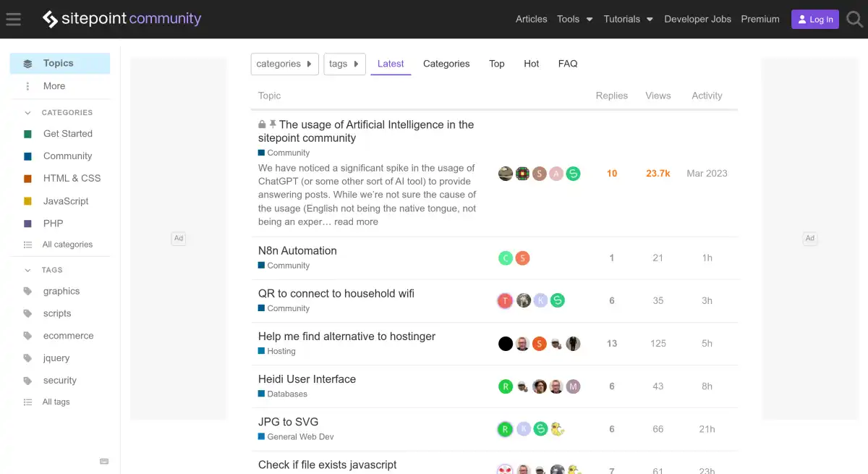This screenshot has height=474, width=868.
Task: Click the graphics tag icon
Action: point(27,291)
